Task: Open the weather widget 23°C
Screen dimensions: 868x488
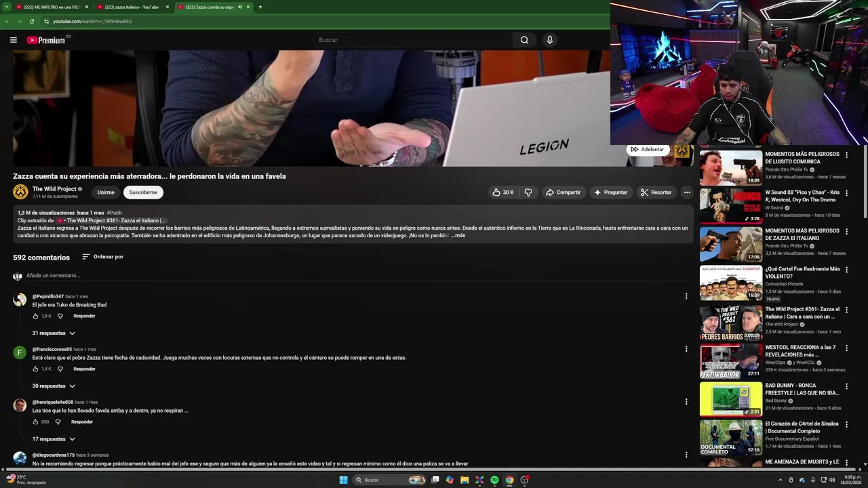Action: [26, 479]
